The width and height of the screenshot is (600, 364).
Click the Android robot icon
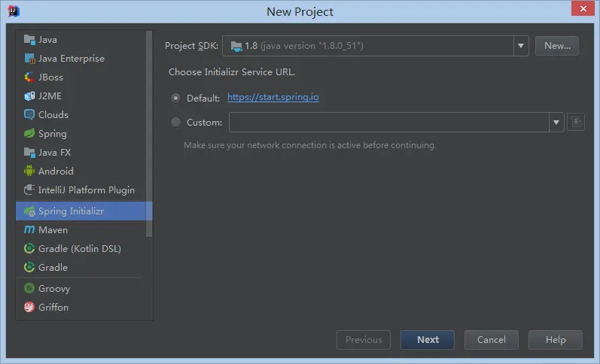(29, 171)
